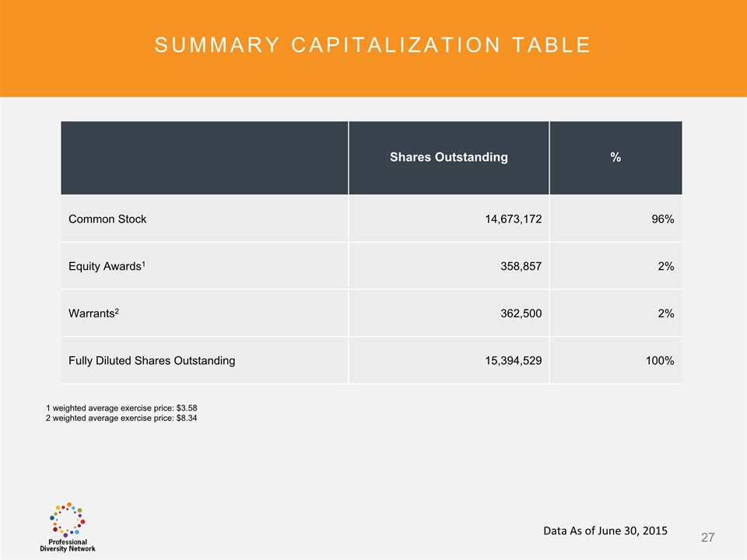The height and width of the screenshot is (560, 747).
Task: Click the Summary Capitalization Table title
Action: [373, 45]
